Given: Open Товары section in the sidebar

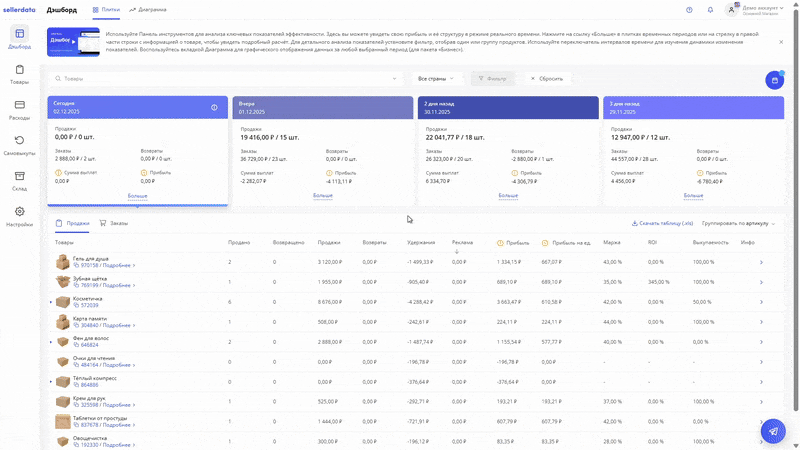Looking at the screenshot, I should click(19, 74).
